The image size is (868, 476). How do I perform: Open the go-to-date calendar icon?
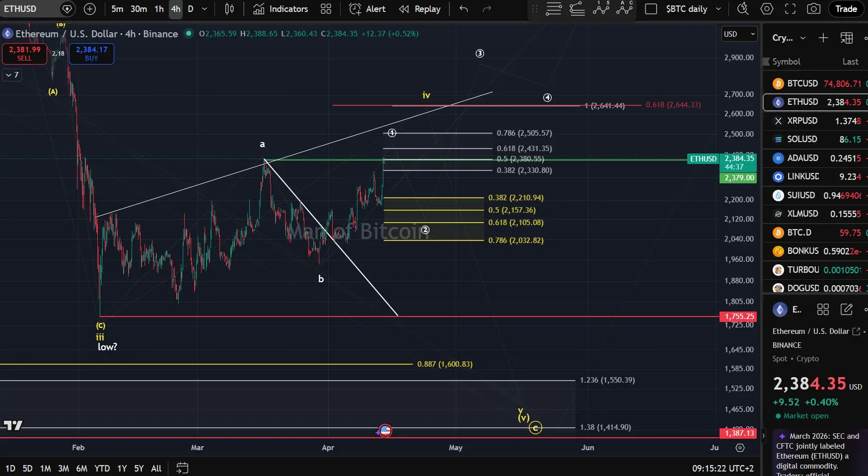tap(182, 468)
